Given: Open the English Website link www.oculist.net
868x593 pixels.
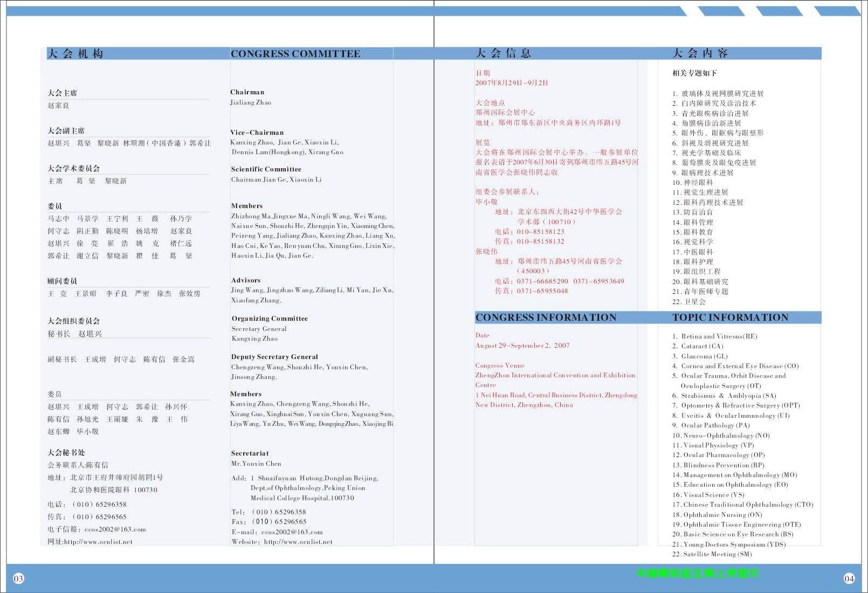Looking at the screenshot, I should (298, 542).
